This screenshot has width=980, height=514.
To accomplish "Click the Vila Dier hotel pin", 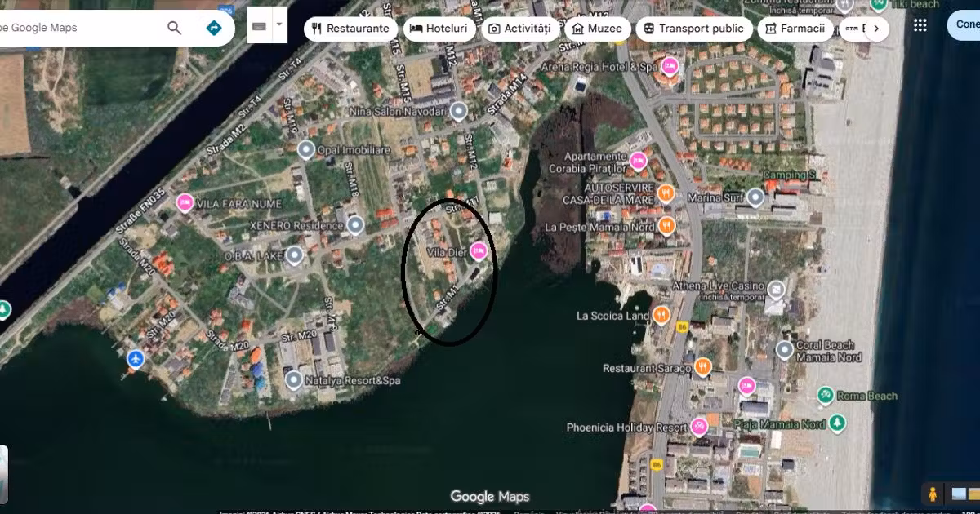I will click(x=479, y=251).
